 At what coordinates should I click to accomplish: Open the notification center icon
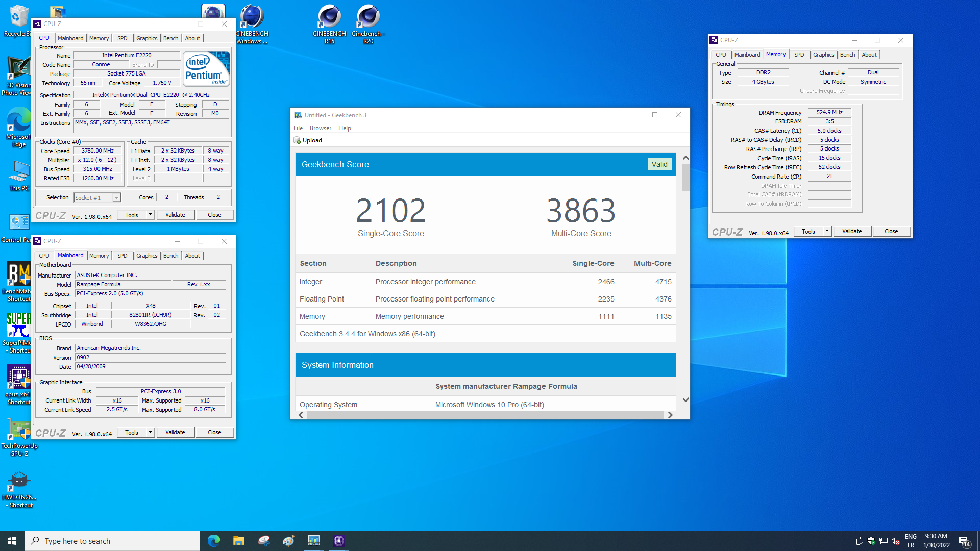pos(964,541)
